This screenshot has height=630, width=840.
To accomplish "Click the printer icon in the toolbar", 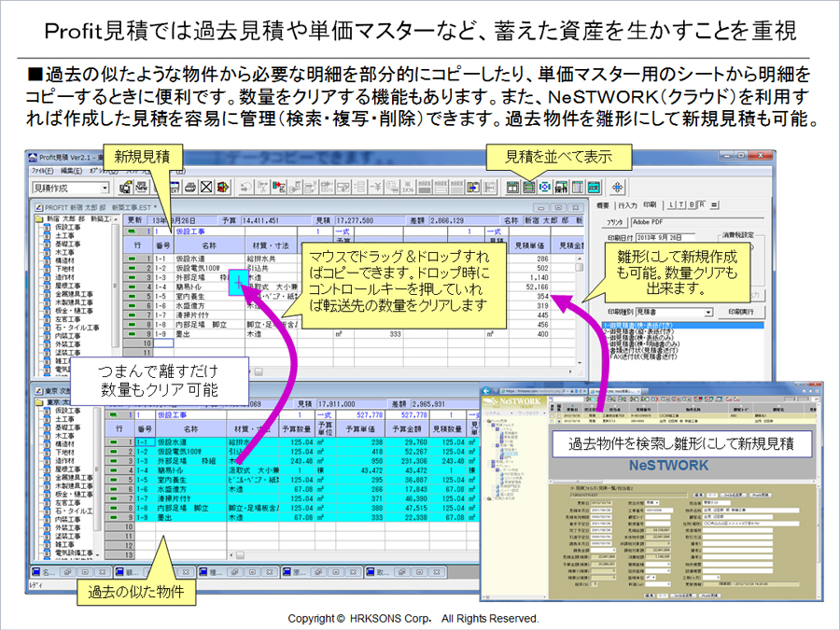I will (190, 188).
